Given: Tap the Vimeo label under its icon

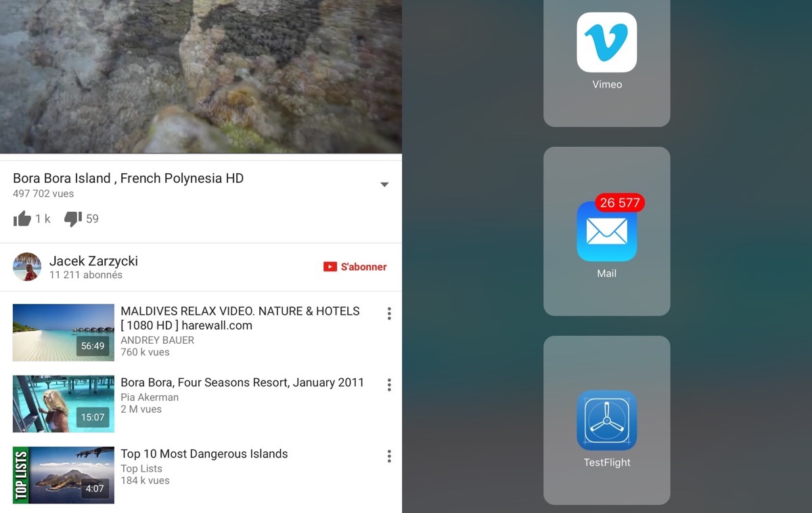Looking at the screenshot, I should coord(607,85).
